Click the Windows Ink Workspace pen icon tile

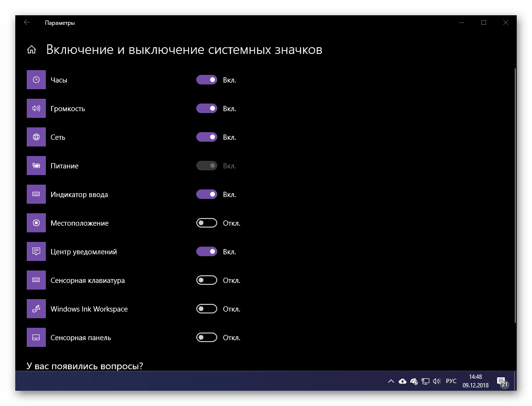pos(36,309)
